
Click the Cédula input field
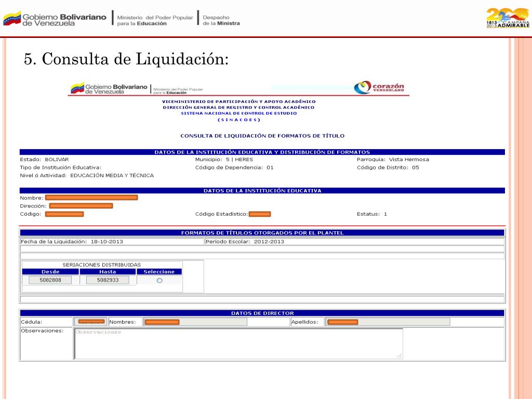point(90,322)
